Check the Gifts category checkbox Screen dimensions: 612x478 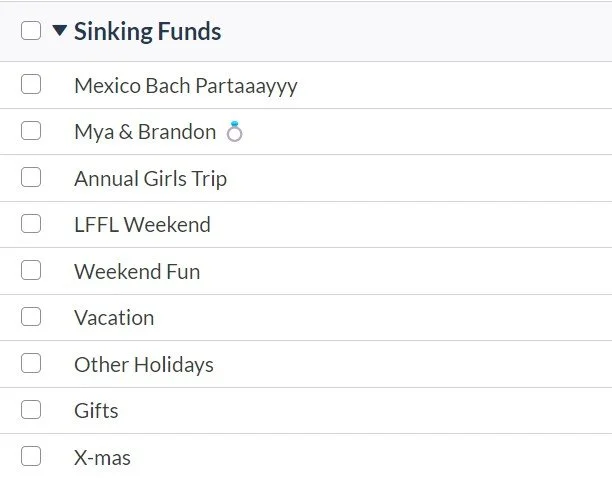31,410
